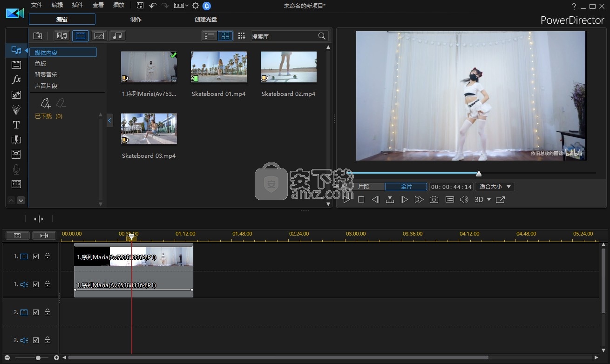This screenshot has height=364, width=610.
Task: Click the room list up chevron
Action: [12, 201]
